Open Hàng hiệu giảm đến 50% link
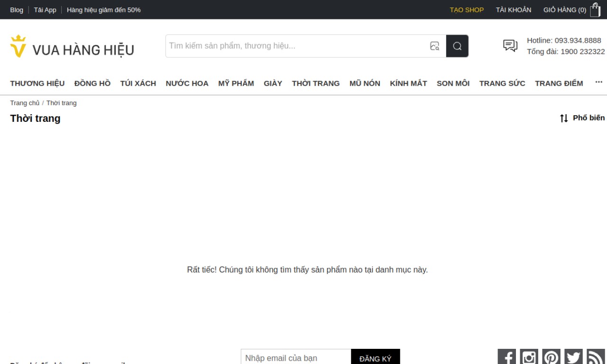Screen dimensions: 607x364 click(x=103, y=10)
